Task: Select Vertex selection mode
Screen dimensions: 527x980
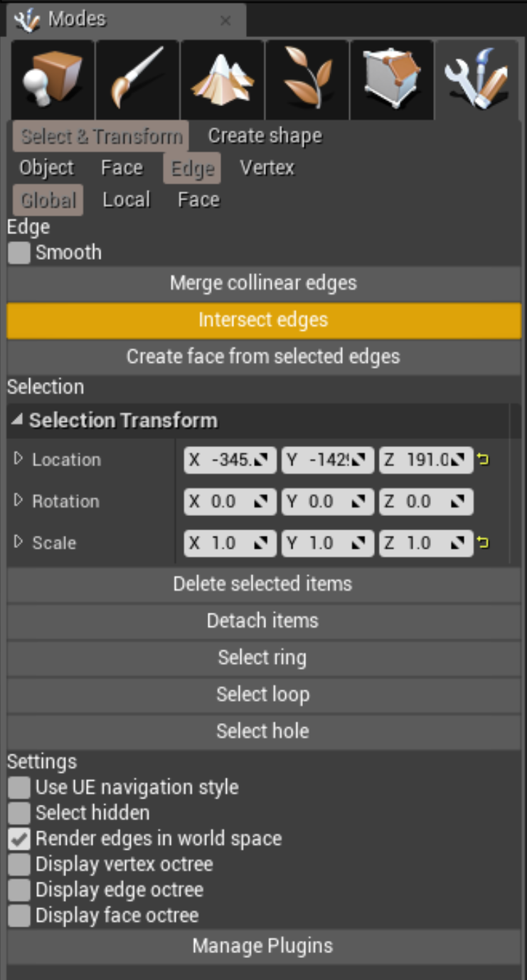Action: click(x=267, y=168)
